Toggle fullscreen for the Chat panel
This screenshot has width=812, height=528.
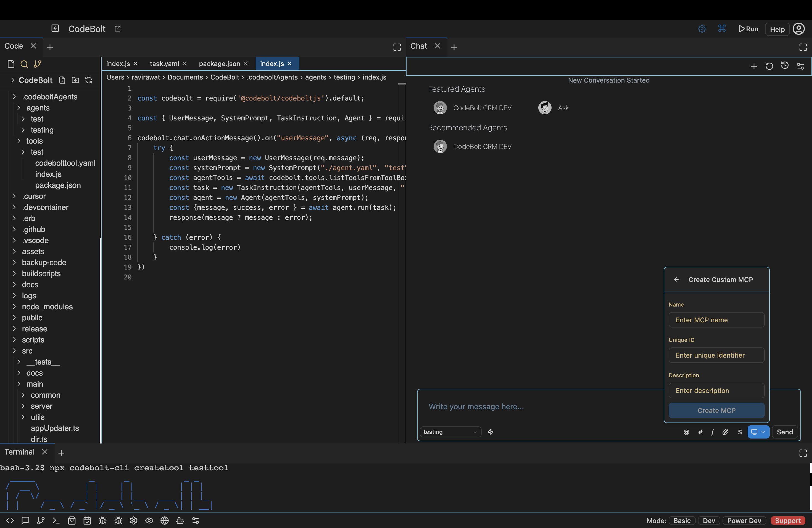(803, 47)
